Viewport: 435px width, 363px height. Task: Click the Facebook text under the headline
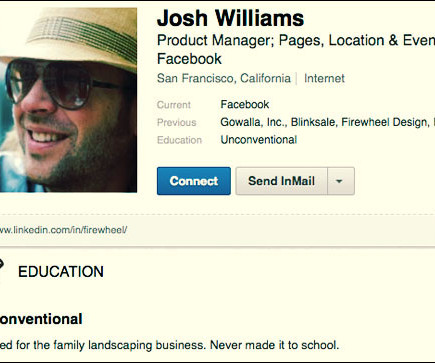189,59
